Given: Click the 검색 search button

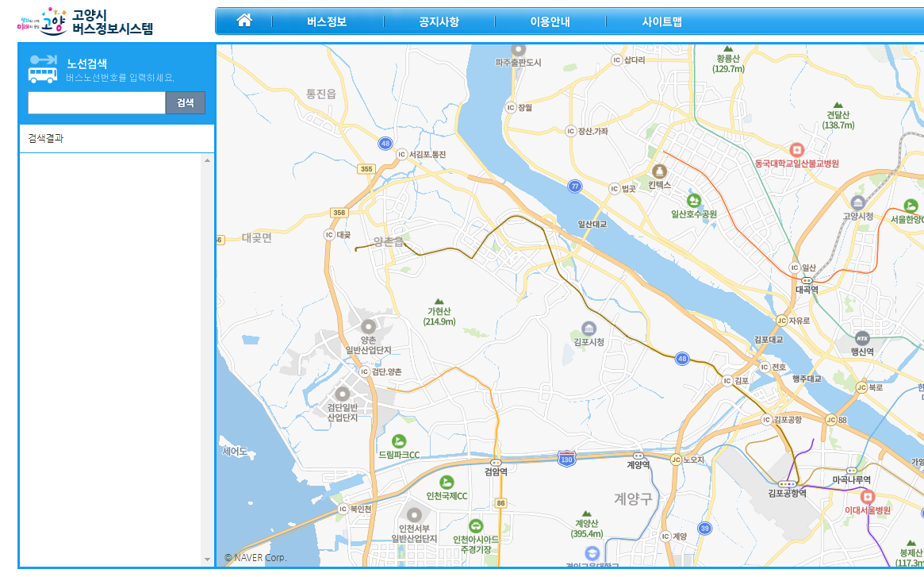Looking at the screenshot, I should [186, 102].
